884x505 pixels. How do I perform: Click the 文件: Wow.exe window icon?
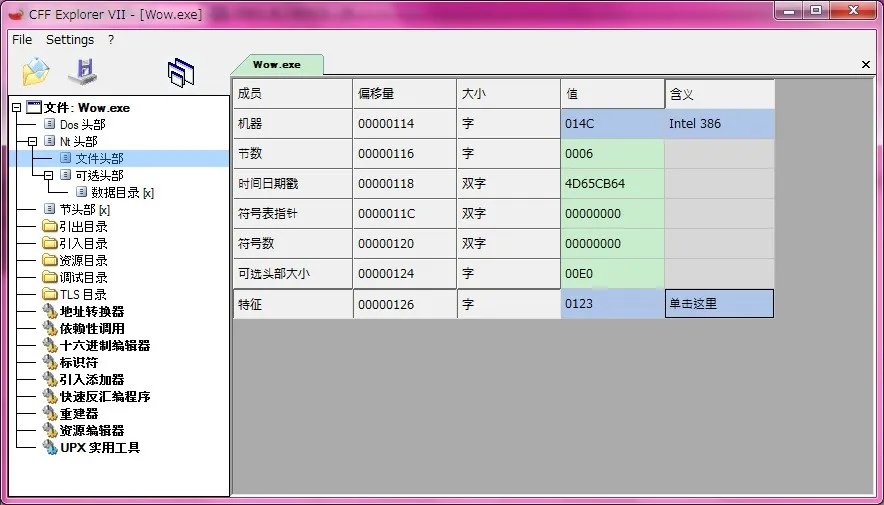(34, 107)
